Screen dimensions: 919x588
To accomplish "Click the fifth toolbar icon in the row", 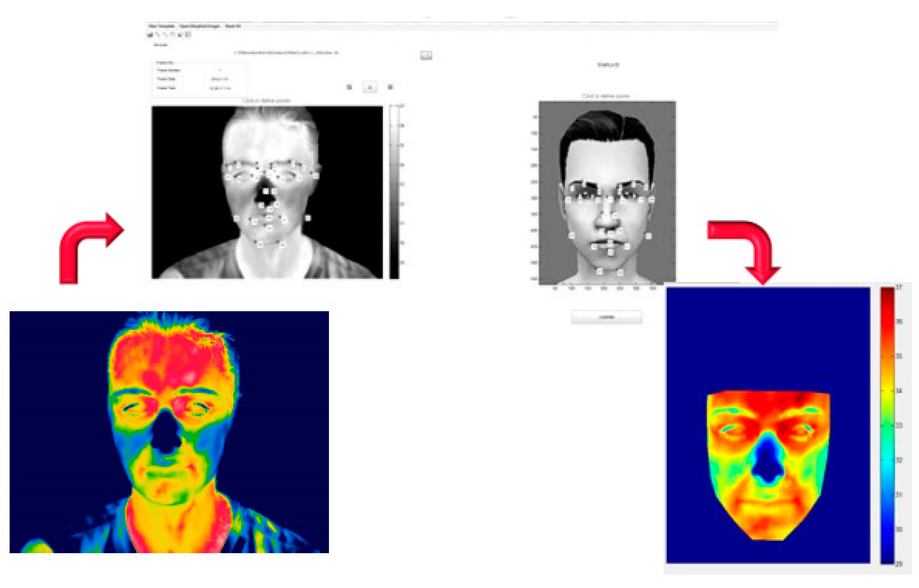I will coord(180,35).
